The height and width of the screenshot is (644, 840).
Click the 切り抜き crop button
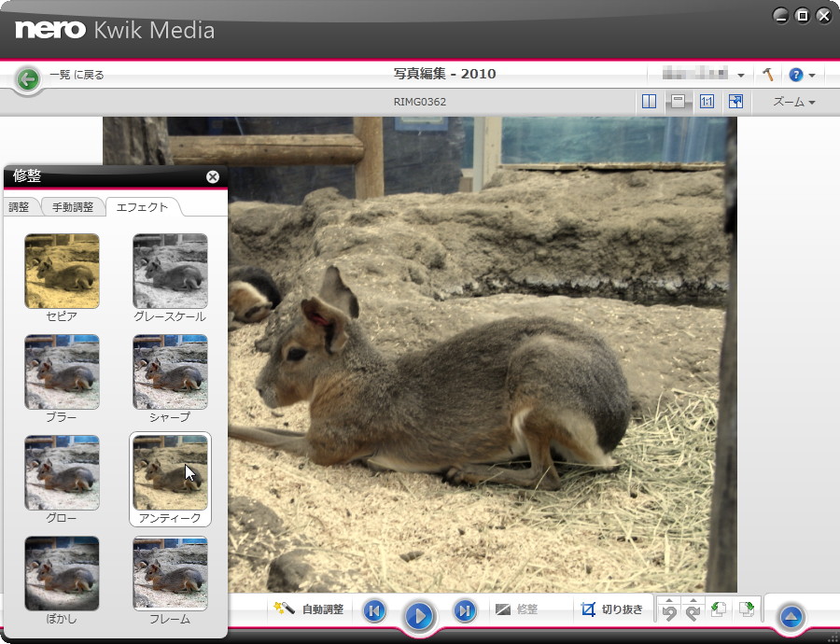coord(612,609)
